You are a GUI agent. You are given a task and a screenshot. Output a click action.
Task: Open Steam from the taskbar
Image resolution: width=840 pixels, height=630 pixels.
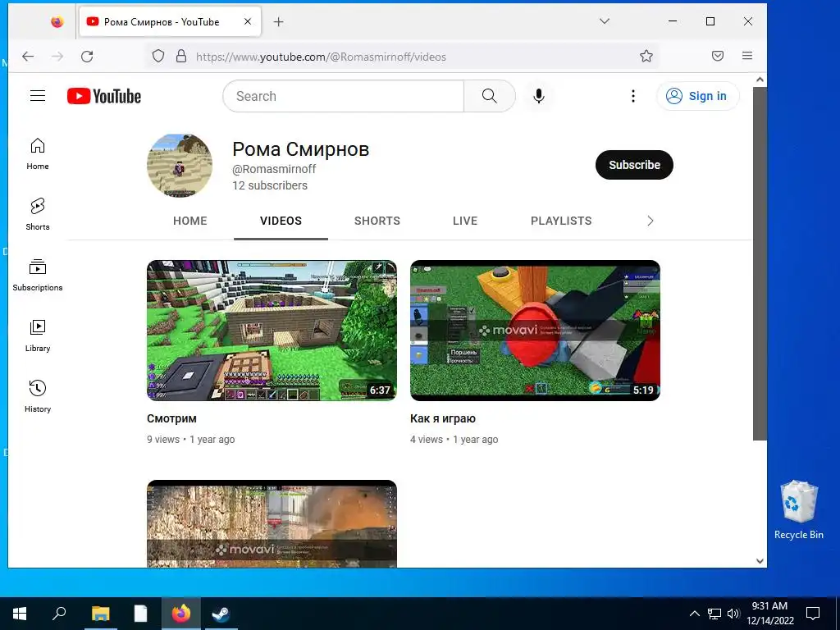(x=221, y=614)
